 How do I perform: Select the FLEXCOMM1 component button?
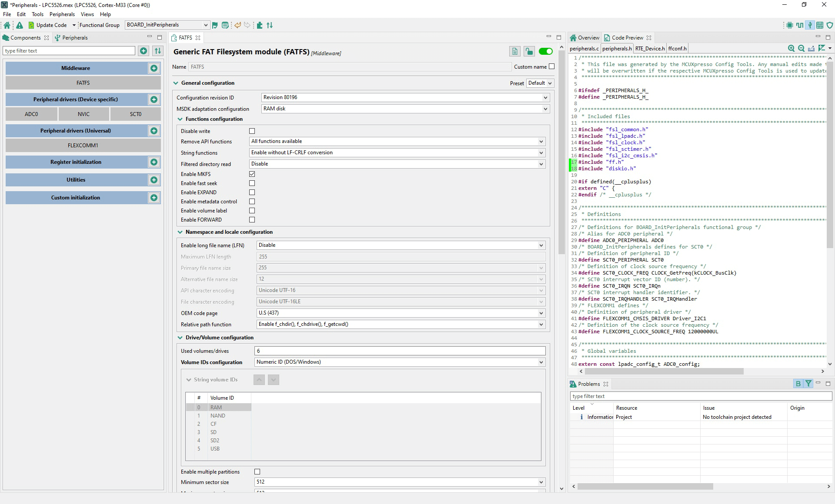pos(83,146)
